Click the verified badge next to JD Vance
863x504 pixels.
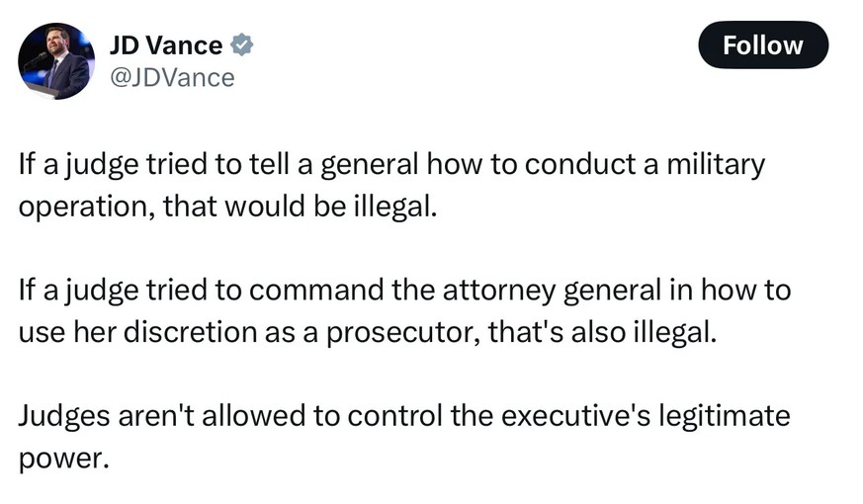pyautogui.click(x=242, y=45)
